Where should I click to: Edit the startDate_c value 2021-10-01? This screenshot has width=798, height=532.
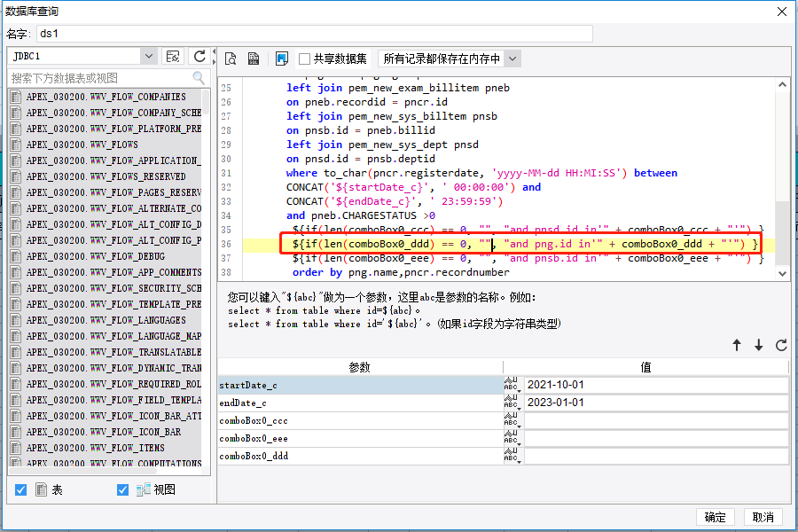point(656,385)
